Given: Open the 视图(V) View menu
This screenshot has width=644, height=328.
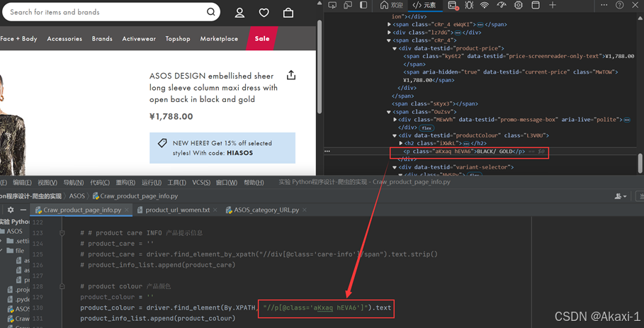Looking at the screenshot, I should tap(47, 182).
